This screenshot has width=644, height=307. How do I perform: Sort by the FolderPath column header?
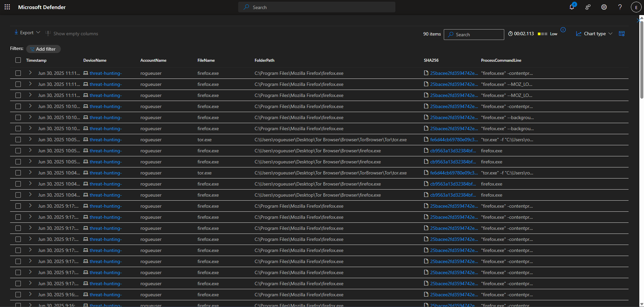click(264, 60)
